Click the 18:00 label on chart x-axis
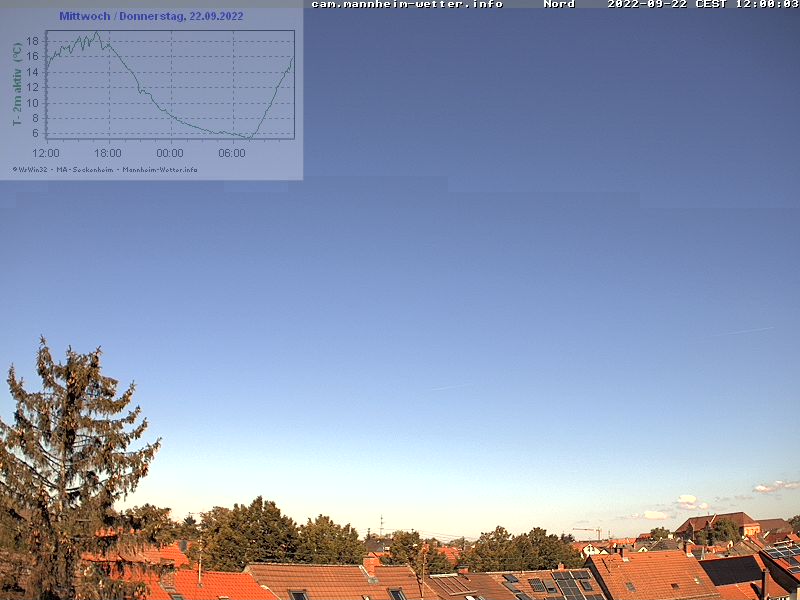This screenshot has height=600, width=800. [108, 153]
